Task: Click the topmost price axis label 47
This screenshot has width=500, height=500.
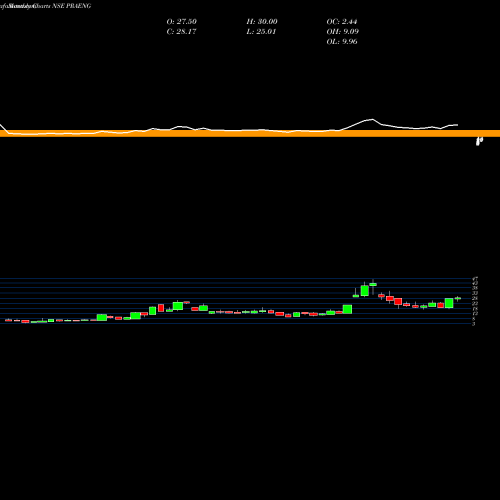Action: coord(475,278)
